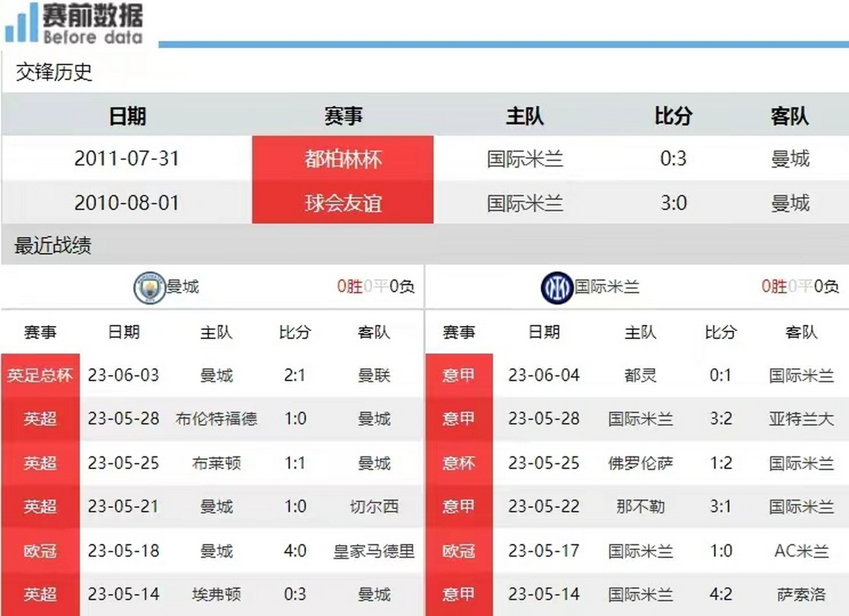Viewport: 849px width, 616px height.
Task: Select the 都柏林杯 competition cell
Action: pyautogui.click(x=343, y=158)
